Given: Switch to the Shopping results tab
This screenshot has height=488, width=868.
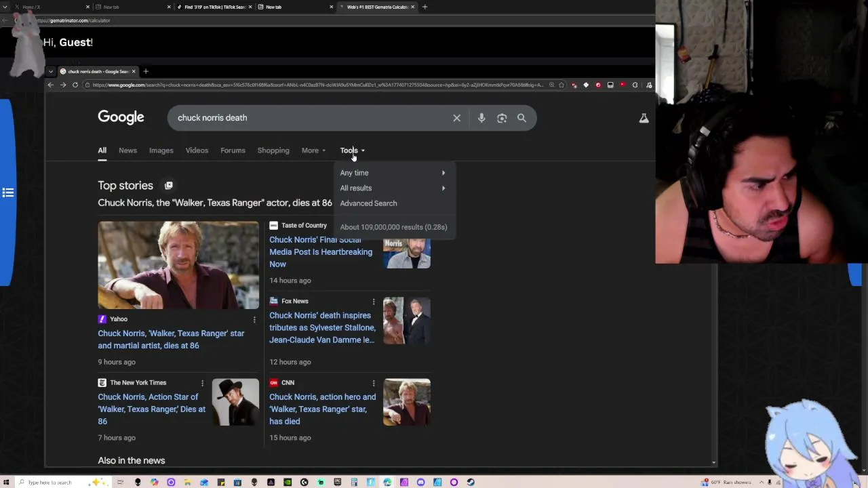Looking at the screenshot, I should click(x=273, y=150).
